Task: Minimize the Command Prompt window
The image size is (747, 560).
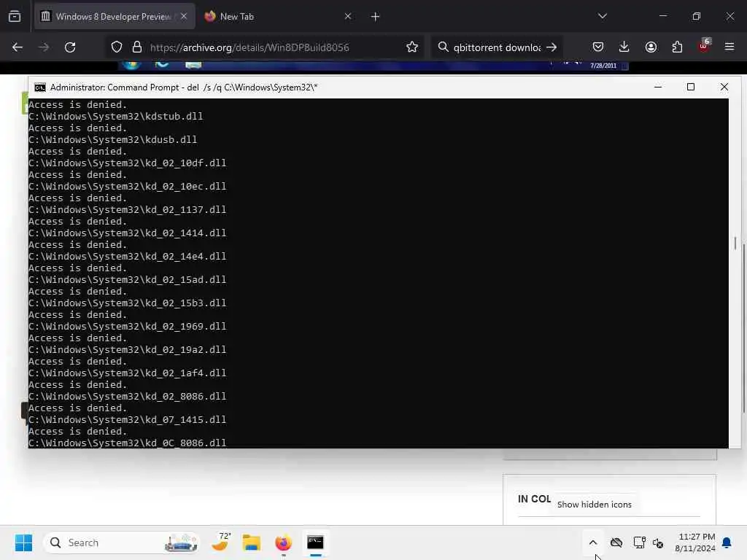Action: click(658, 87)
